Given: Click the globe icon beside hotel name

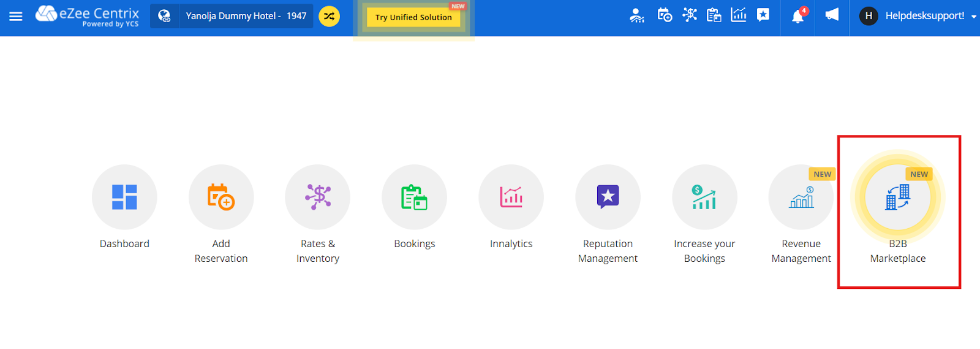Looking at the screenshot, I should point(164,16).
